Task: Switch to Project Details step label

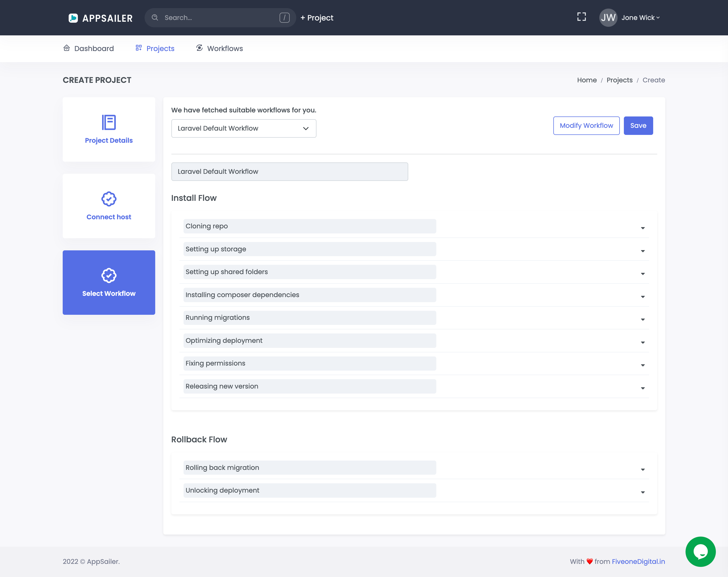Action: 109,140
